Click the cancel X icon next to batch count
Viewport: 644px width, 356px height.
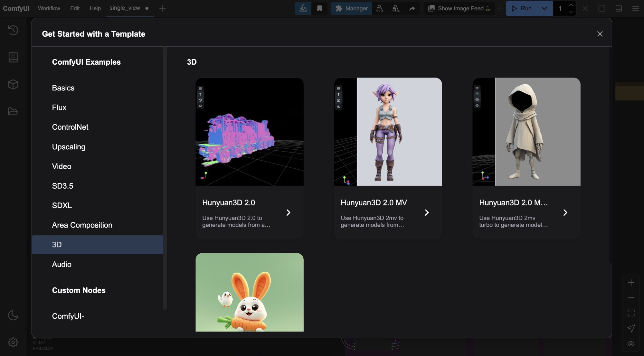coord(585,8)
